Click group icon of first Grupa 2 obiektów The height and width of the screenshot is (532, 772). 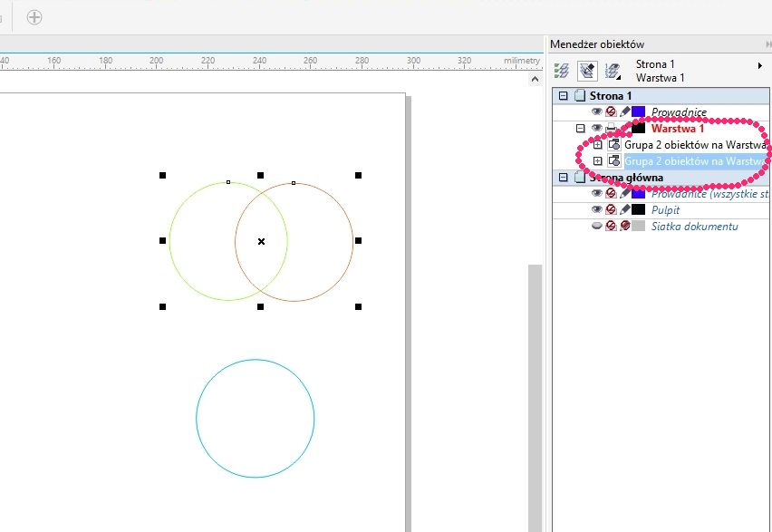pyautogui.click(x=613, y=145)
